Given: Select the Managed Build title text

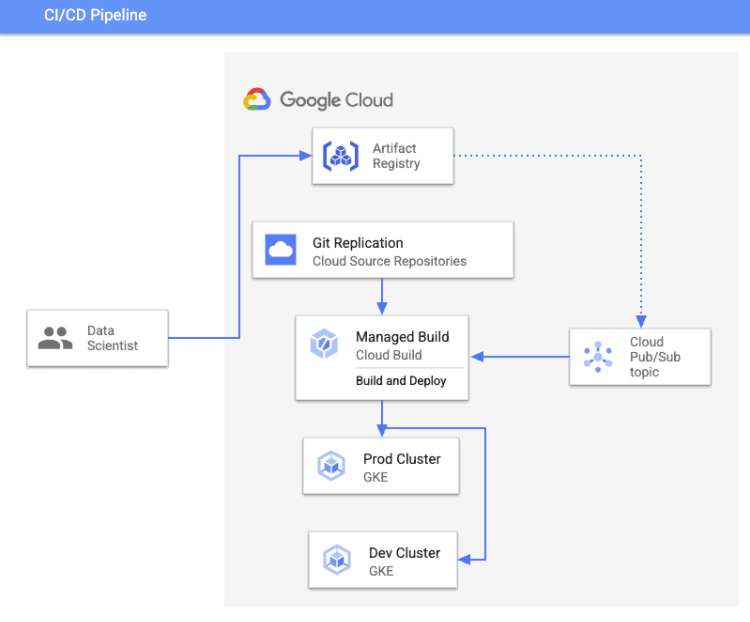Looking at the screenshot, I should 402,337.
